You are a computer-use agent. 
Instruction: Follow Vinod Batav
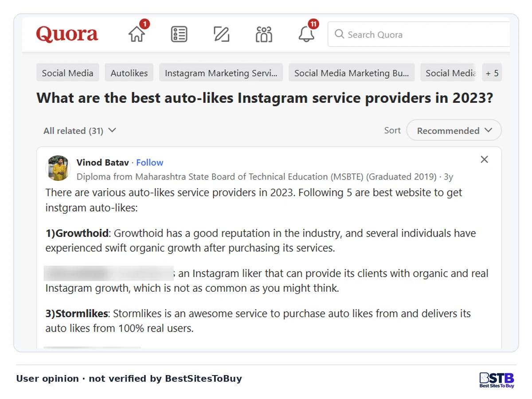pyautogui.click(x=150, y=162)
